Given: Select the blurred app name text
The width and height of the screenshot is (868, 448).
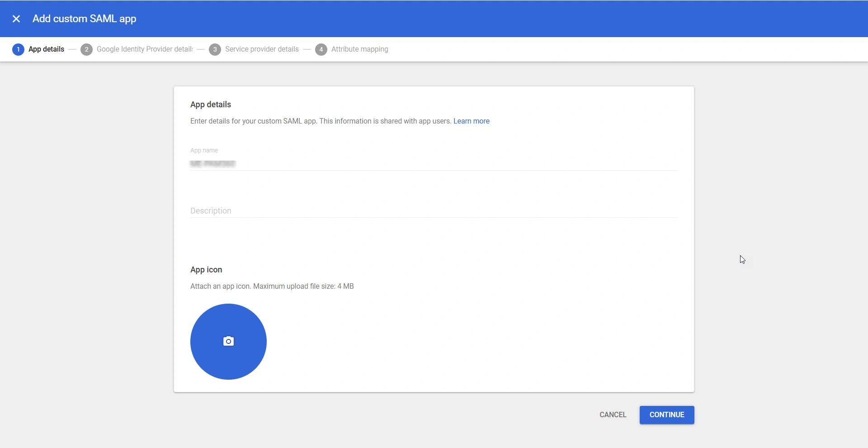Looking at the screenshot, I should click(x=212, y=164).
